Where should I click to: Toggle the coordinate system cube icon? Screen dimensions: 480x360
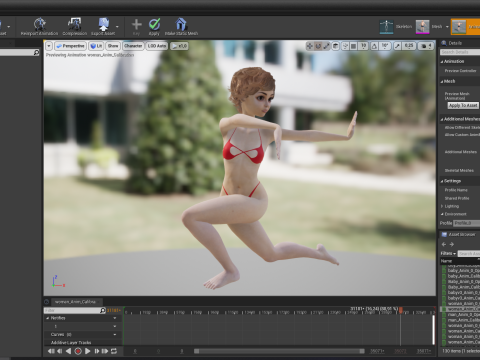pyautogui.click(x=336, y=46)
